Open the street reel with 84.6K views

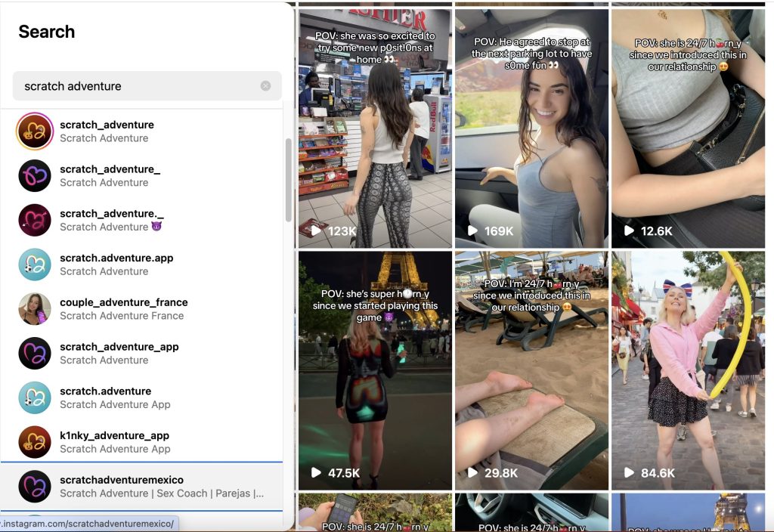pyautogui.click(x=688, y=370)
